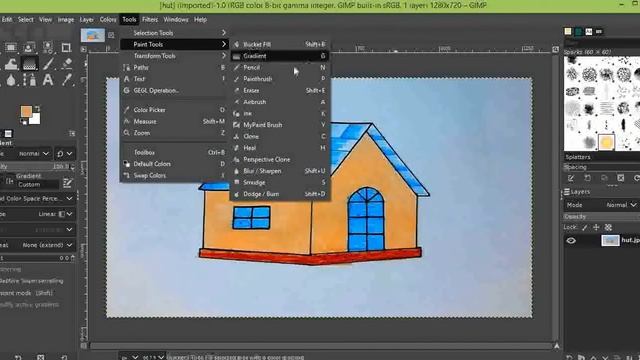640x360 pixels.
Task: Toggle Lock position and size icon in Layers
Action: coord(596,227)
